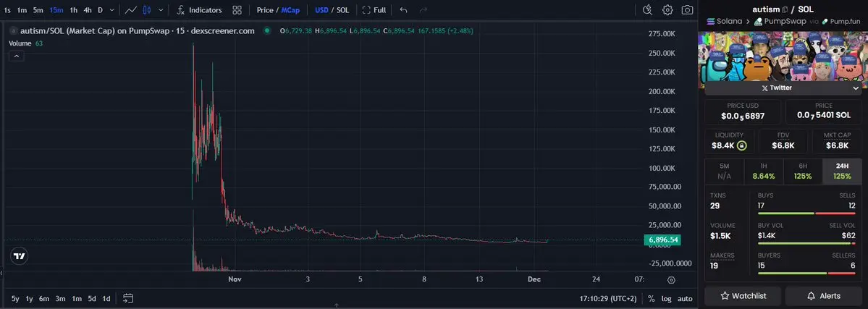Click the buyers versus sellers ratio bar
This screenshot has width=868, height=309.
tap(806, 273)
